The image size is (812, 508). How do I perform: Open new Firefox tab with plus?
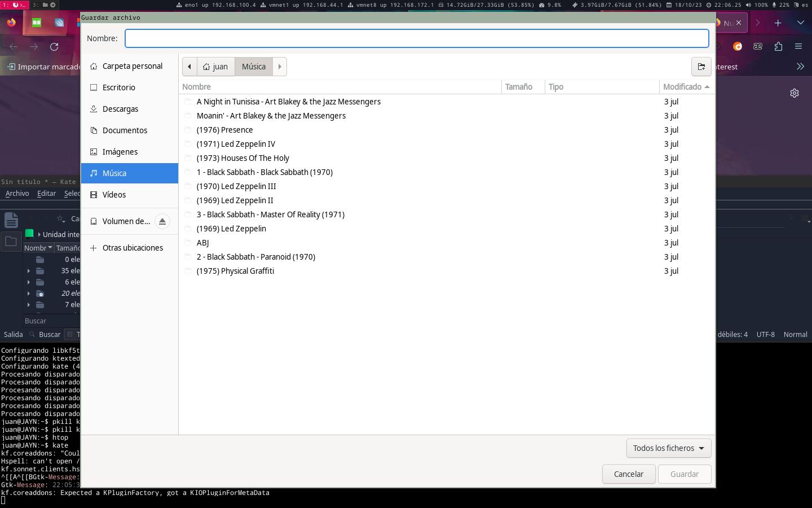778,23
